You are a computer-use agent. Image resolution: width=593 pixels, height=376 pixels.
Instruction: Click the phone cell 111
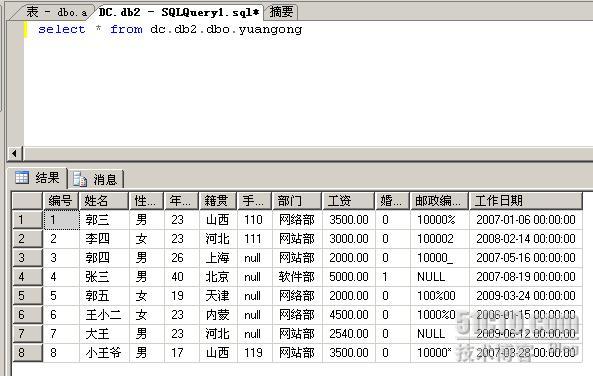pyautogui.click(x=255, y=239)
